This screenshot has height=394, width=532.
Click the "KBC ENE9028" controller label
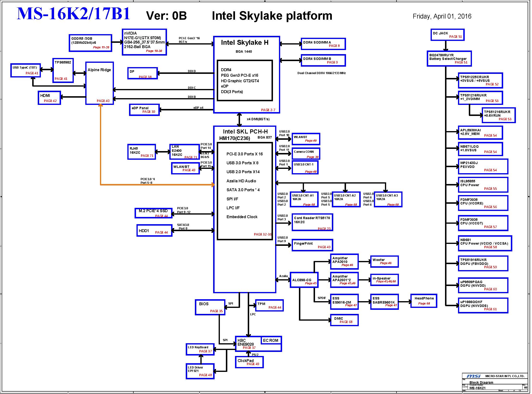point(246,342)
